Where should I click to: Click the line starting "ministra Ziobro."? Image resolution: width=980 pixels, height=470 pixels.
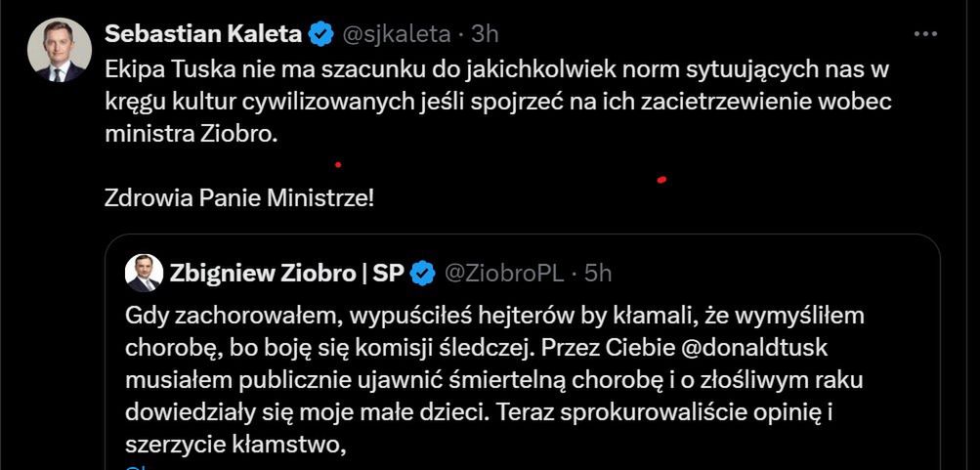coord(192,134)
